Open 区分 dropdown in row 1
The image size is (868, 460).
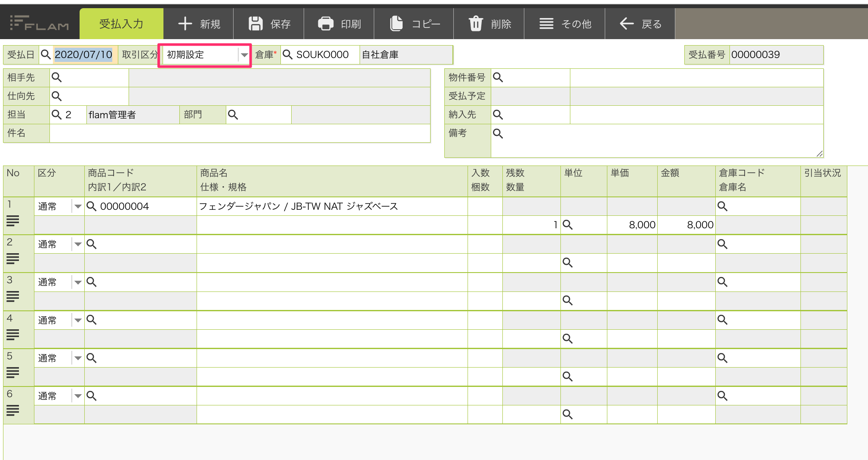click(x=78, y=206)
